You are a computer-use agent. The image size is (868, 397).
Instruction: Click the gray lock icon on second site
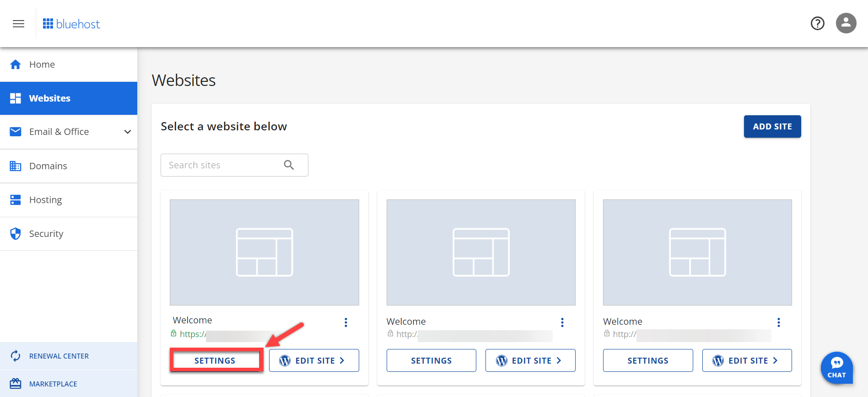coord(390,333)
